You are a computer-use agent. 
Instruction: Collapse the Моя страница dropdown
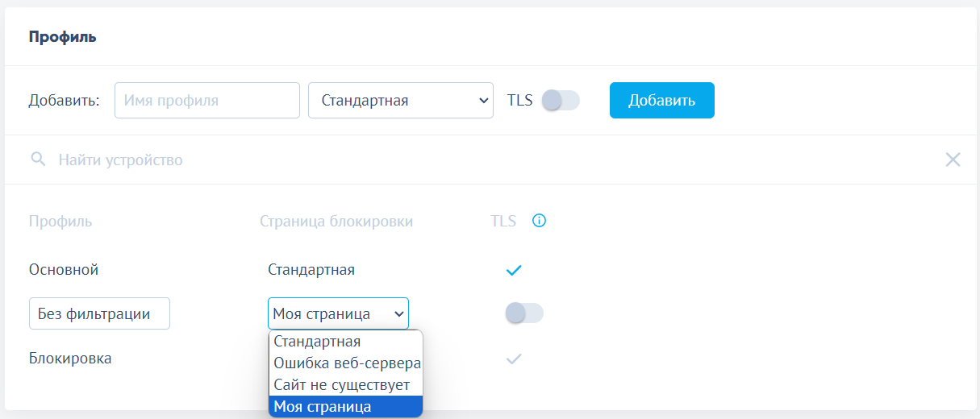tap(338, 313)
